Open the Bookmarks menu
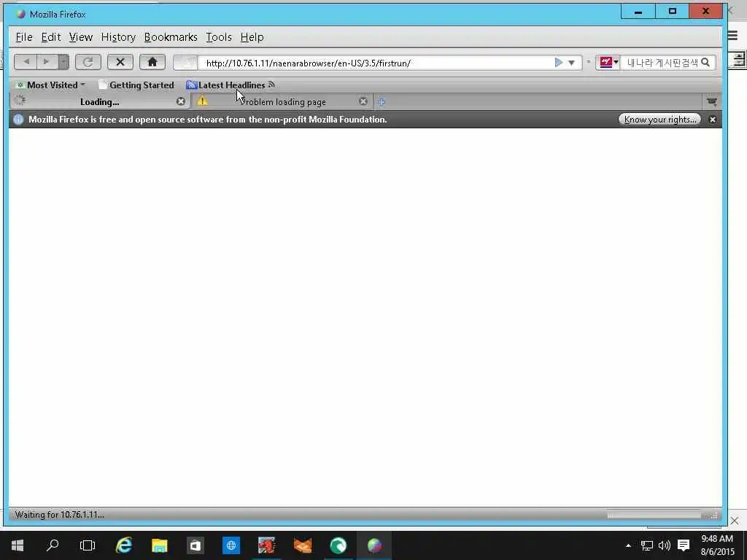 171,37
